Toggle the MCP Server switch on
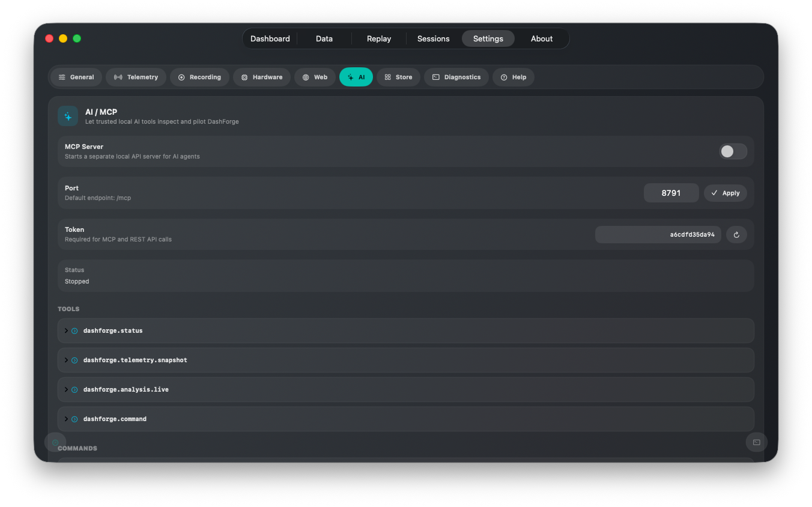The height and width of the screenshot is (507, 812). pyautogui.click(x=733, y=151)
